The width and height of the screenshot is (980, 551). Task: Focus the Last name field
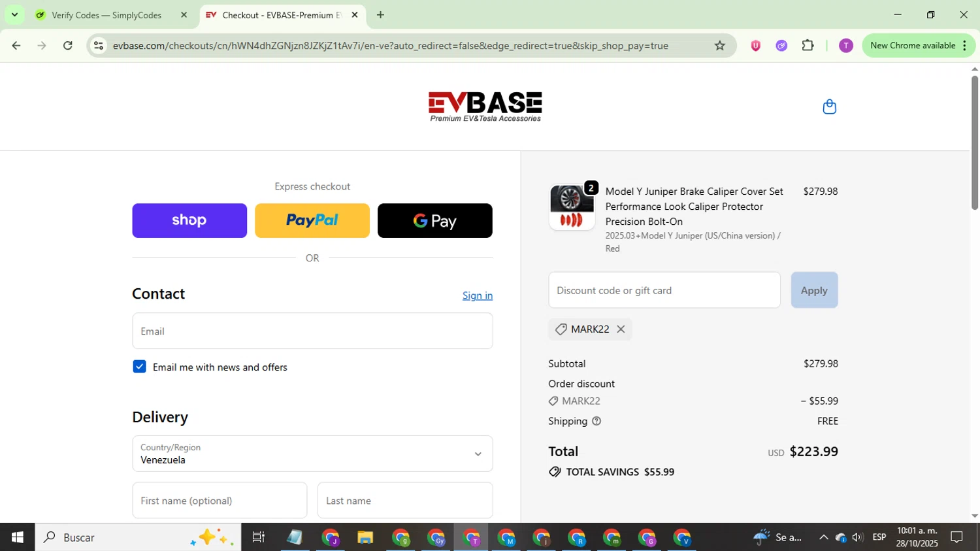[405, 501]
